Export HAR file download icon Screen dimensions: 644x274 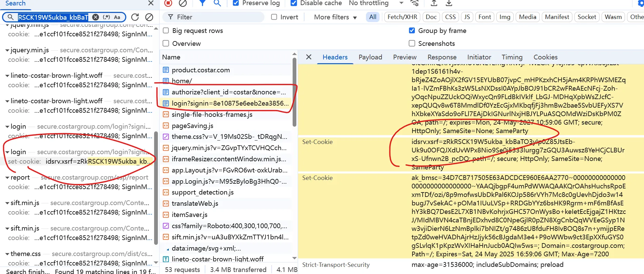click(449, 3)
